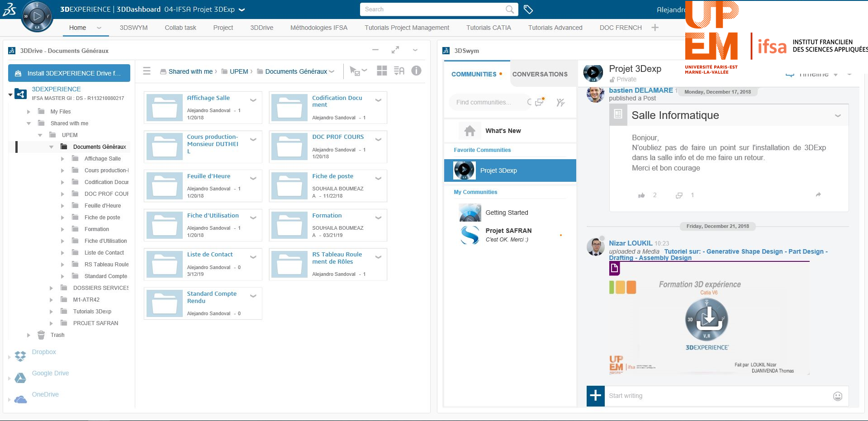Click the hamburger menu icon in 3DDrive toolbar
The image size is (868, 421).
pos(147,71)
